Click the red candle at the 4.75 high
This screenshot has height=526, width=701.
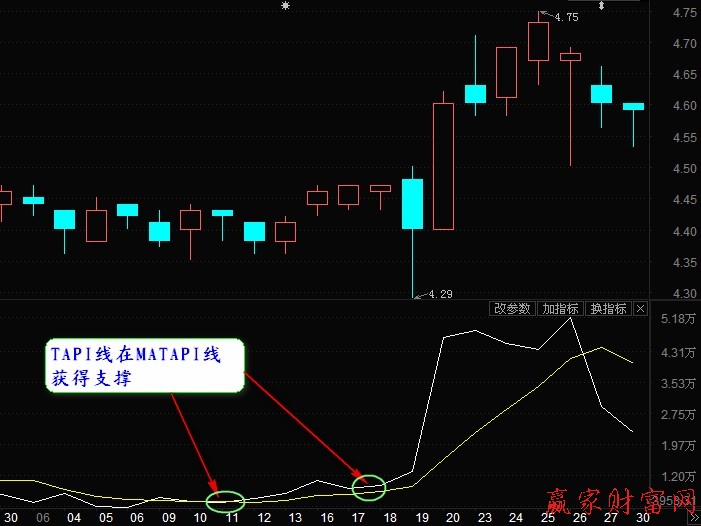click(538, 42)
